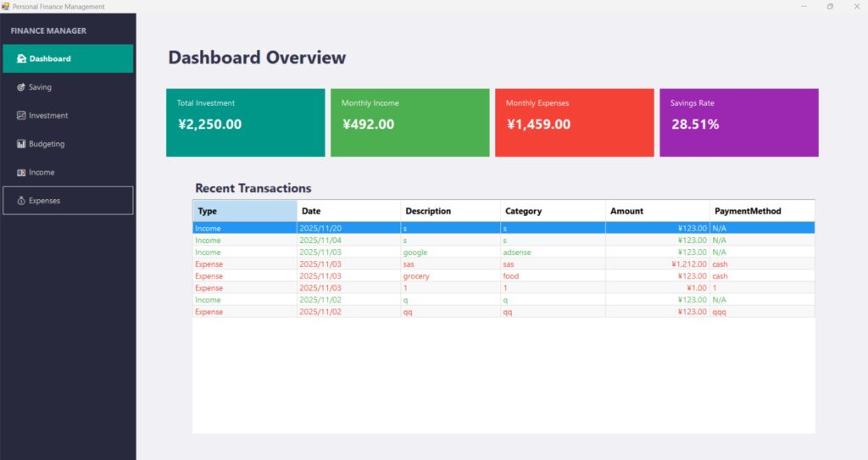Sort by the Description column header
Image resolution: width=868 pixels, height=460 pixels.
tap(451, 211)
